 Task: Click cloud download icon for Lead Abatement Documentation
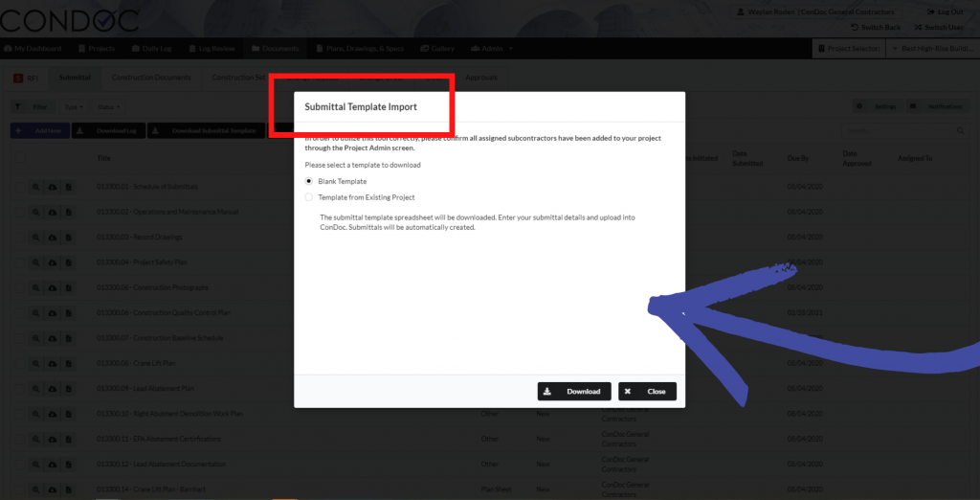tap(53, 465)
